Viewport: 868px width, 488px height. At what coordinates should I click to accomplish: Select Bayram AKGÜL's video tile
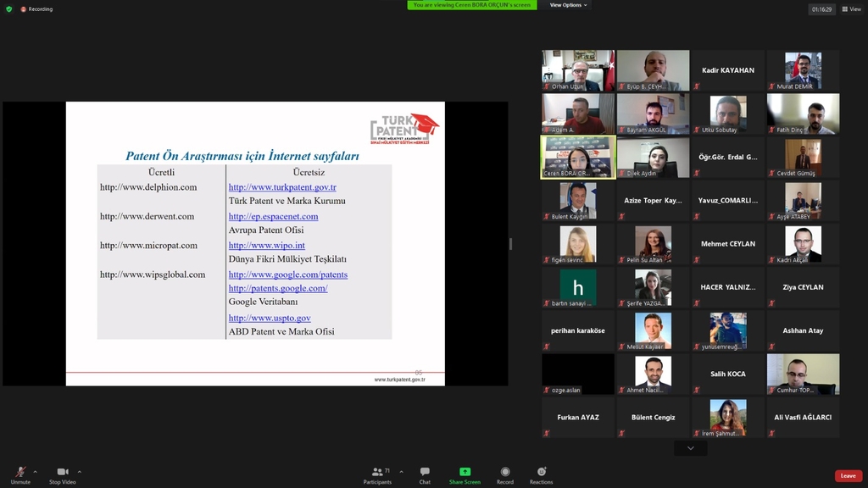pos(654,114)
